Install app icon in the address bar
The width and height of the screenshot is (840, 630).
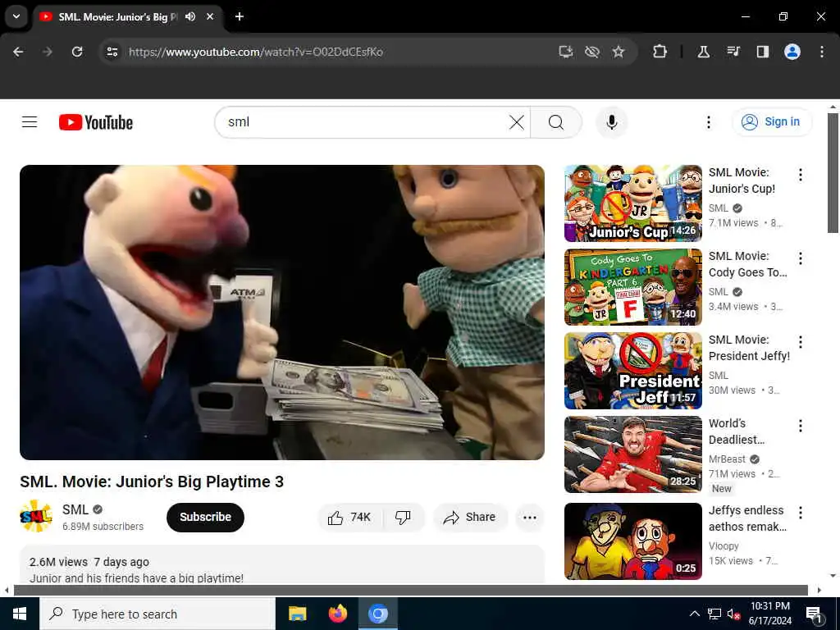click(x=566, y=52)
